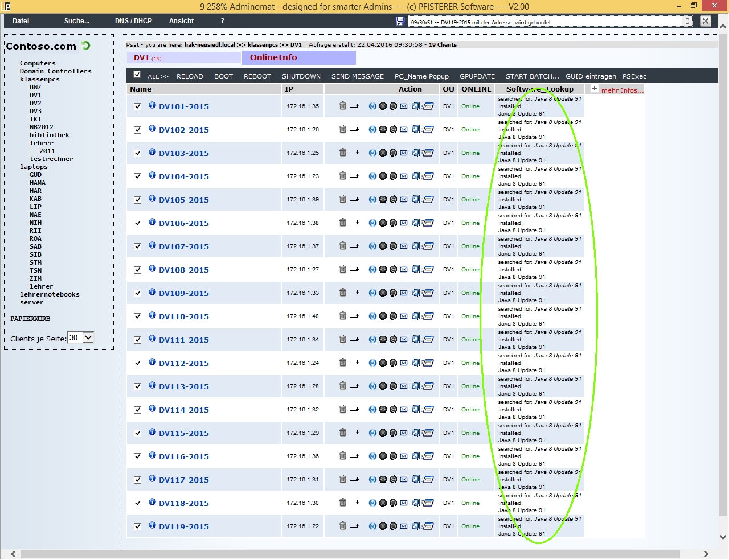This screenshot has height=560, width=729.
Task: Uncheck the DV112-2015 checkbox
Action: (x=137, y=363)
